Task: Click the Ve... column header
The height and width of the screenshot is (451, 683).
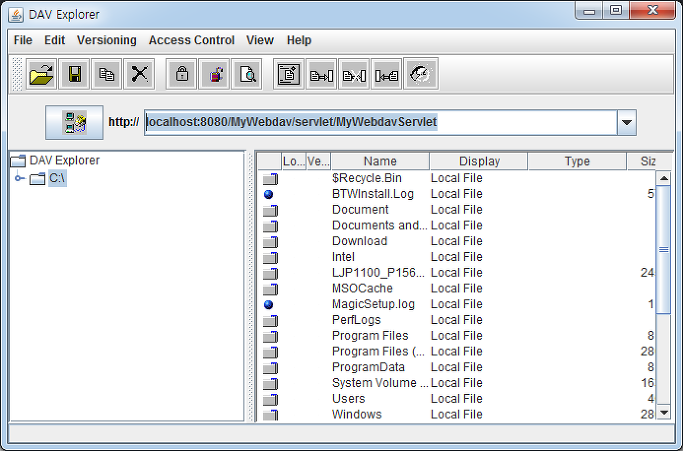Action: (x=318, y=161)
